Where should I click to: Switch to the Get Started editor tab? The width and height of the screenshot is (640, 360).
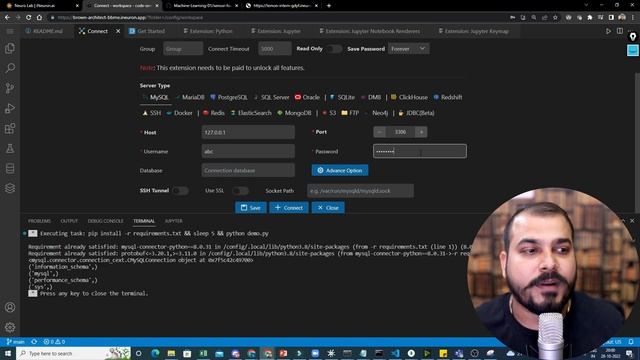[x=147, y=31]
